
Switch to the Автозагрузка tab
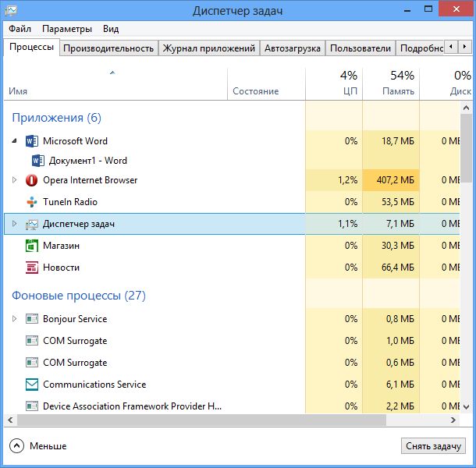pos(292,48)
